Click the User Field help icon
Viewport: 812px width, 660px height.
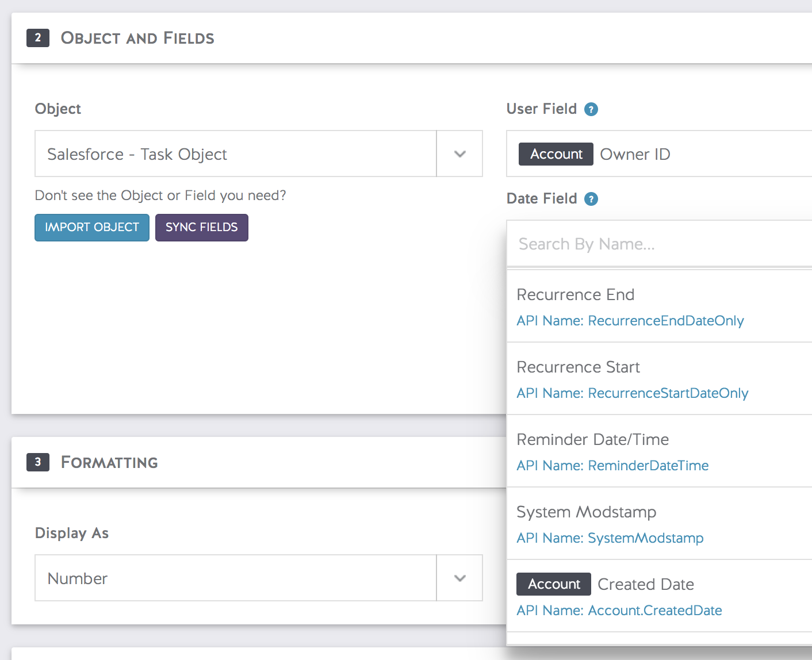591,109
